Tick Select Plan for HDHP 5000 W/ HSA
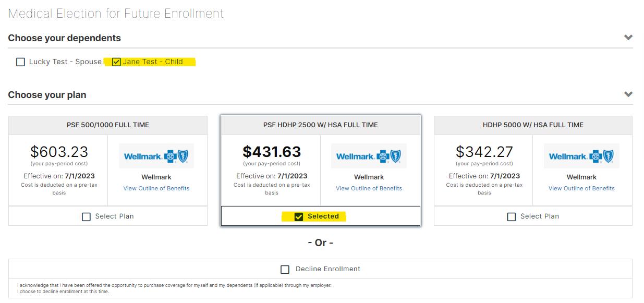The image size is (644, 303). [x=512, y=216]
